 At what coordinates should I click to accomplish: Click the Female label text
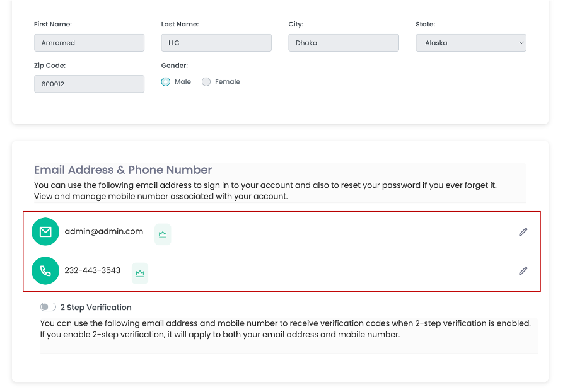pyautogui.click(x=228, y=82)
